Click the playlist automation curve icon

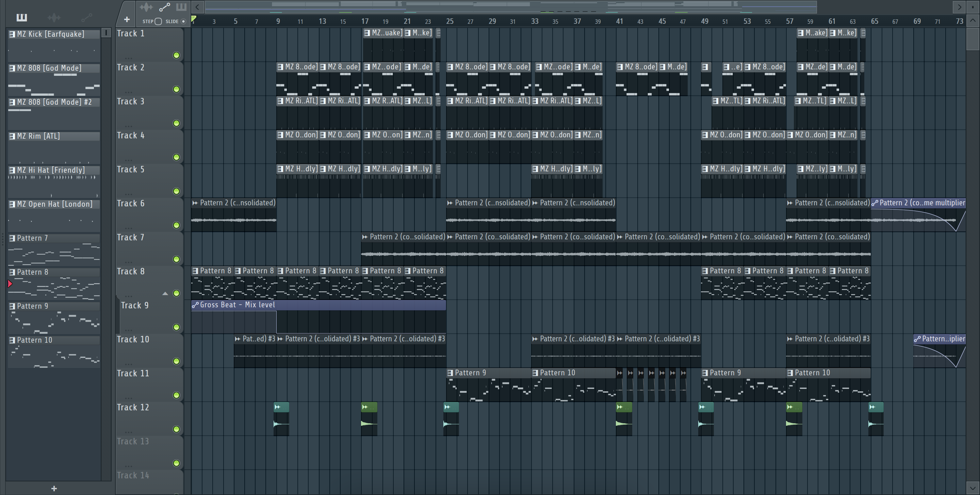click(165, 7)
